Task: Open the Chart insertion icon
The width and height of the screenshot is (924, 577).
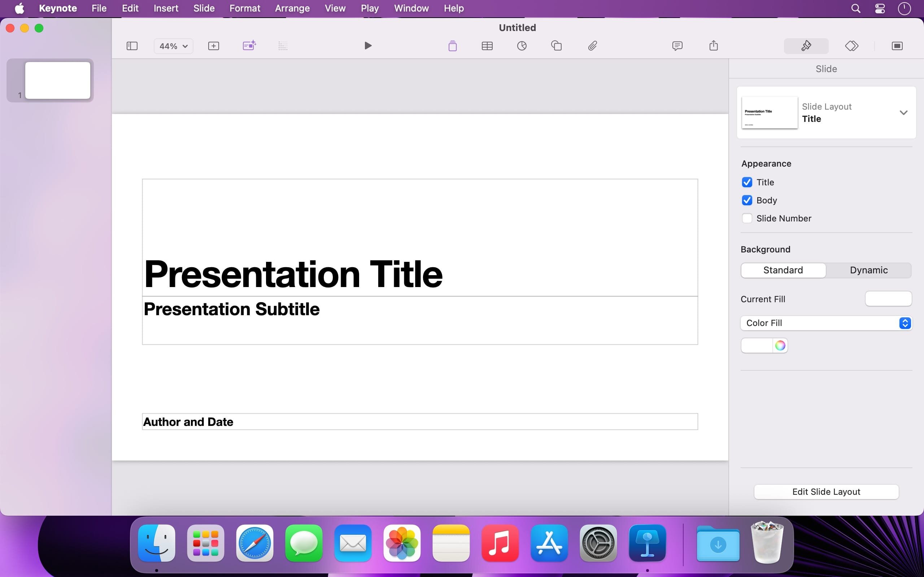Action: tap(522, 46)
